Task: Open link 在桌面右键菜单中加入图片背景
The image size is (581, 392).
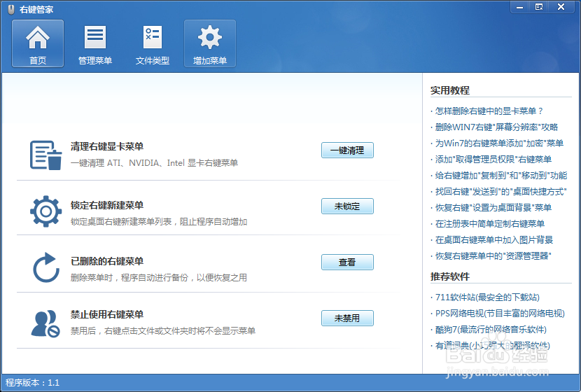Action: pyautogui.click(x=494, y=239)
